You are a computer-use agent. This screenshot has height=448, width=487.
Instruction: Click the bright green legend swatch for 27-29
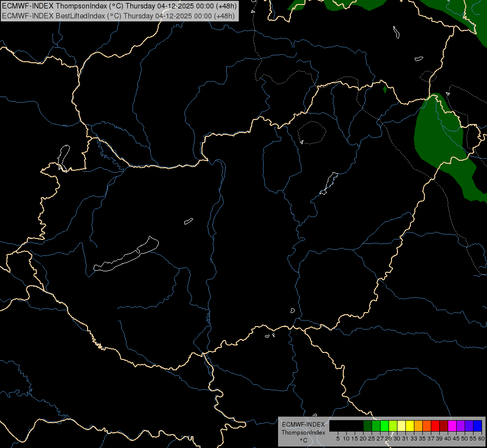385,426
